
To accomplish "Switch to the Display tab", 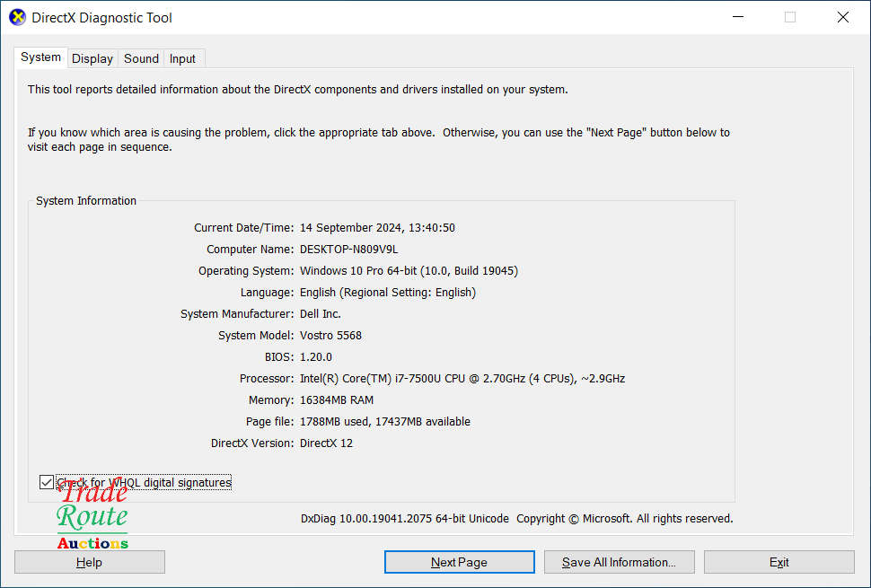I will [92, 58].
